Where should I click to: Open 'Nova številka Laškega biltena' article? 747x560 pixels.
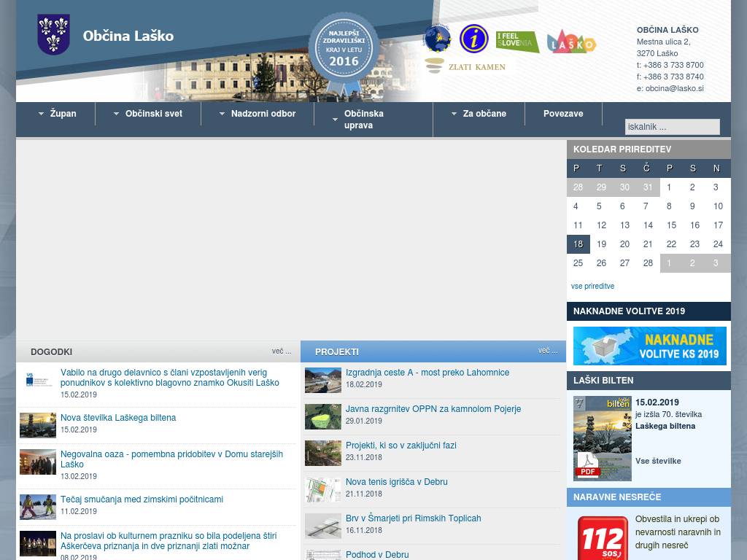[118, 418]
